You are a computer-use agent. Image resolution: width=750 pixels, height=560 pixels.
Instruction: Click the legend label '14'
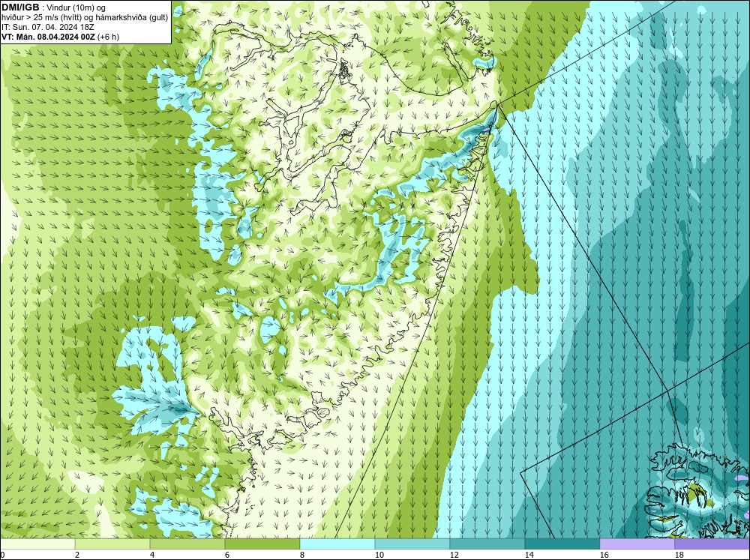click(x=529, y=555)
